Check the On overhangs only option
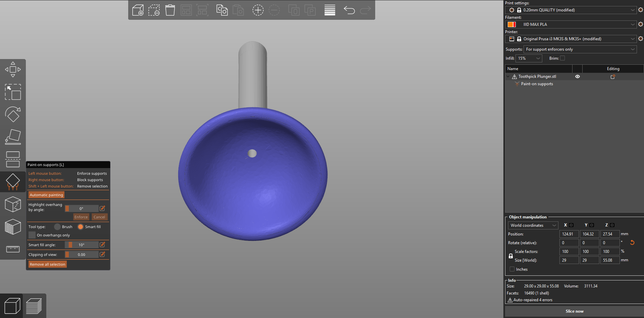Screen dimensions: 644x318 (x=32, y=235)
